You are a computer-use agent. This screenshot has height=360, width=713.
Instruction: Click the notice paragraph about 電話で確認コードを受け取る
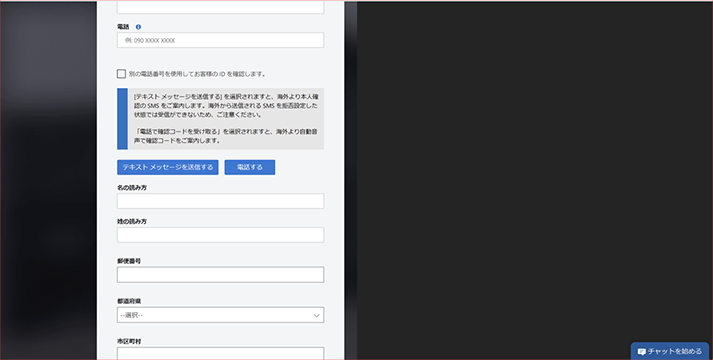coord(226,136)
